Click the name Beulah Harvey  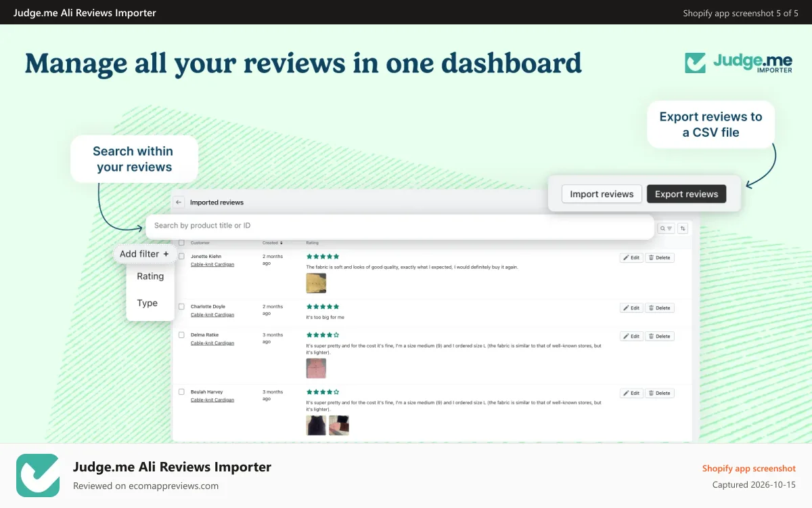pos(206,392)
